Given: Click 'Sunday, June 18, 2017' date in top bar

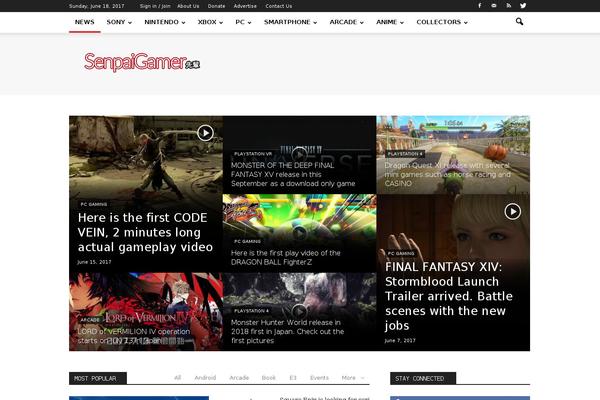Looking at the screenshot, I should (96, 6).
